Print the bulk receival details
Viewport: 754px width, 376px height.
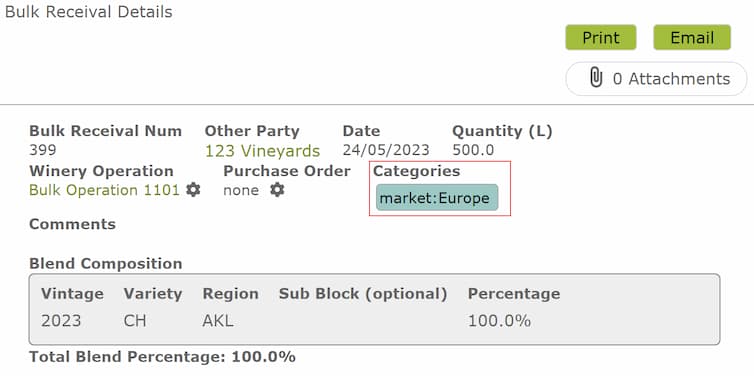[x=601, y=38]
